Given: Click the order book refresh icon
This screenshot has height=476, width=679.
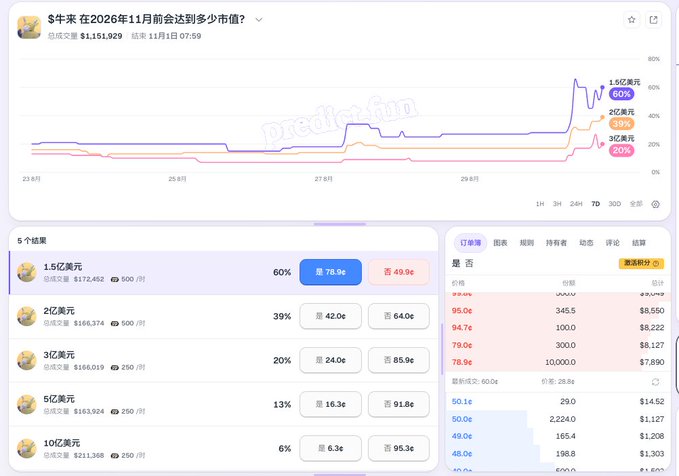Looking at the screenshot, I should pos(655,382).
